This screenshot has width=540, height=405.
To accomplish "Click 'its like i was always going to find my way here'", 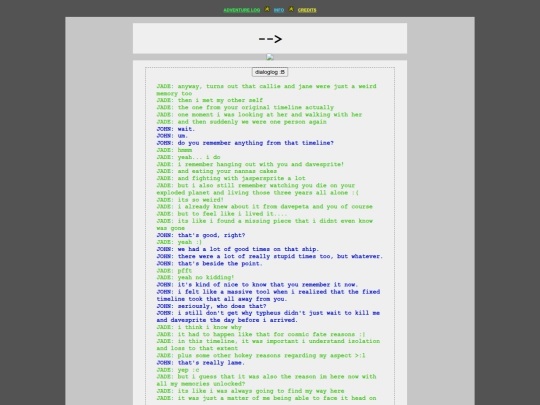I will pyautogui.click(x=261, y=391).
